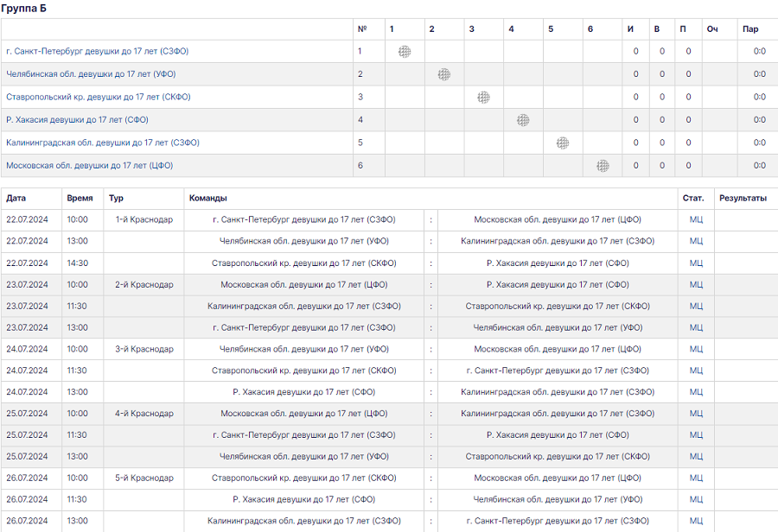Image resolution: width=778 pixels, height=532 pixels.
Task: Click the volleyball icon in Р. Хакасия row
Action: pyautogui.click(x=523, y=120)
